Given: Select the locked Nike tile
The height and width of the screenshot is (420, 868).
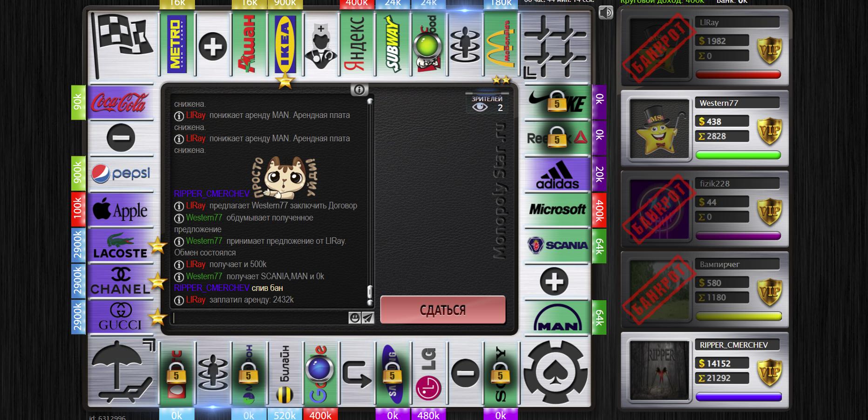Looking at the screenshot, I should [557, 103].
